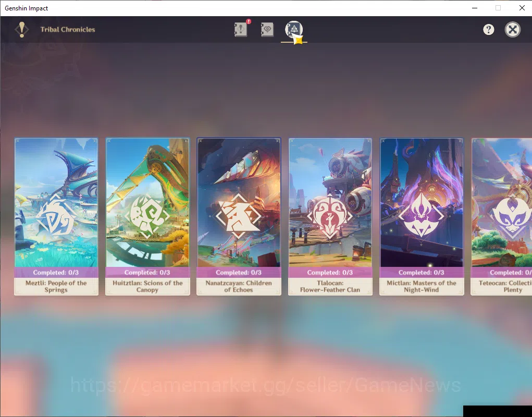Image resolution: width=532 pixels, height=417 pixels.
Task: Click Completed: 0/3 under Nanatzcayan card
Action: pyautogui.click(x=239, y=273)
